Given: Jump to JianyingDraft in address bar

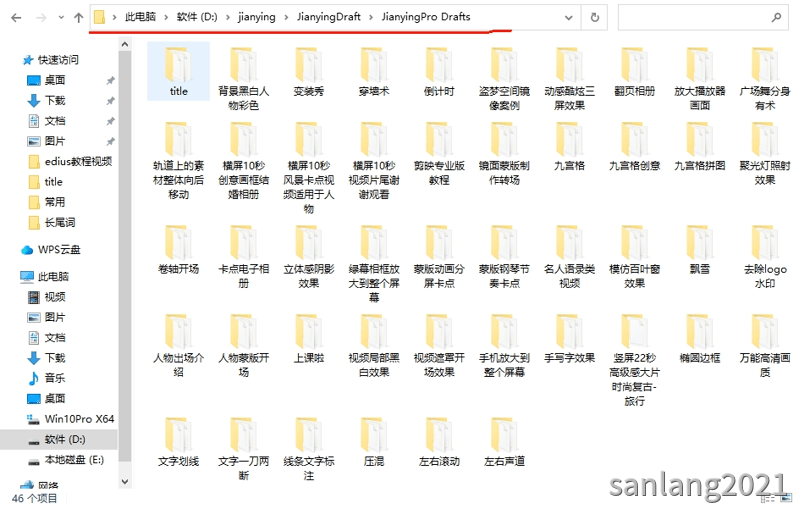Looking at the screenshot, I should click(329, 17).
